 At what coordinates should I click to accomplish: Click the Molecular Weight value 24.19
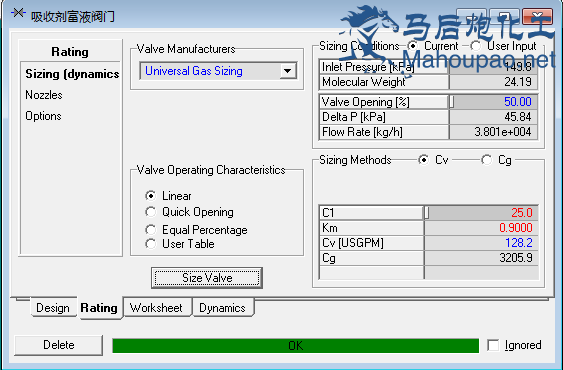pyautogui.click(x=493, y=82)
